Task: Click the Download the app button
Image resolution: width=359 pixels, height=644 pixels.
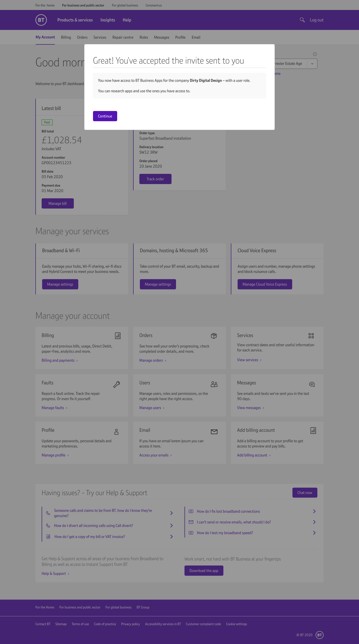Action: 204,570
